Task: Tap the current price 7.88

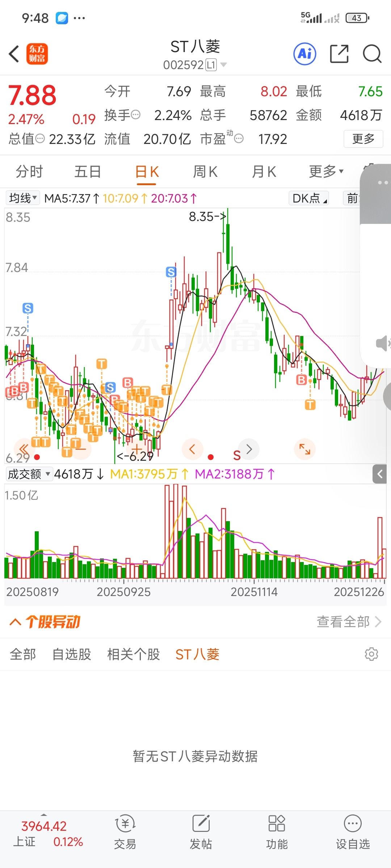Action: [32, 95]
